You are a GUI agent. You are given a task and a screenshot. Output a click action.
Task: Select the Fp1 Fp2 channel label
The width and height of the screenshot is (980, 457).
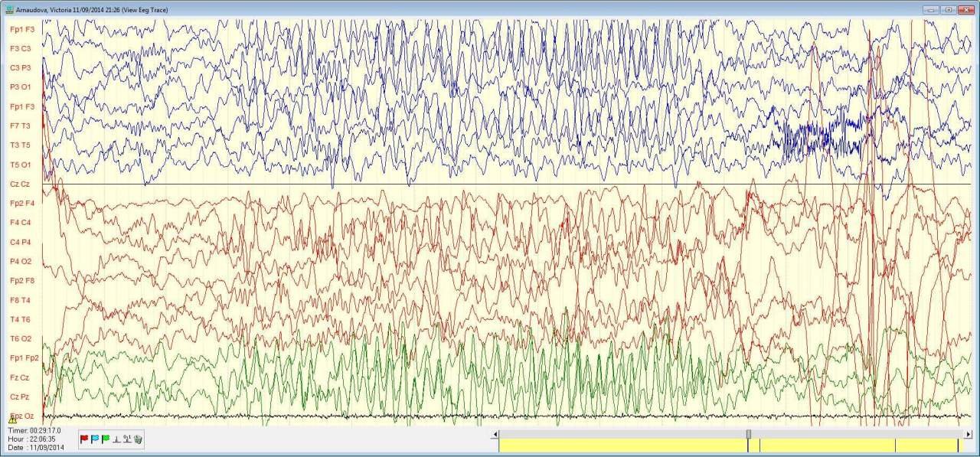tap(24, 358)
